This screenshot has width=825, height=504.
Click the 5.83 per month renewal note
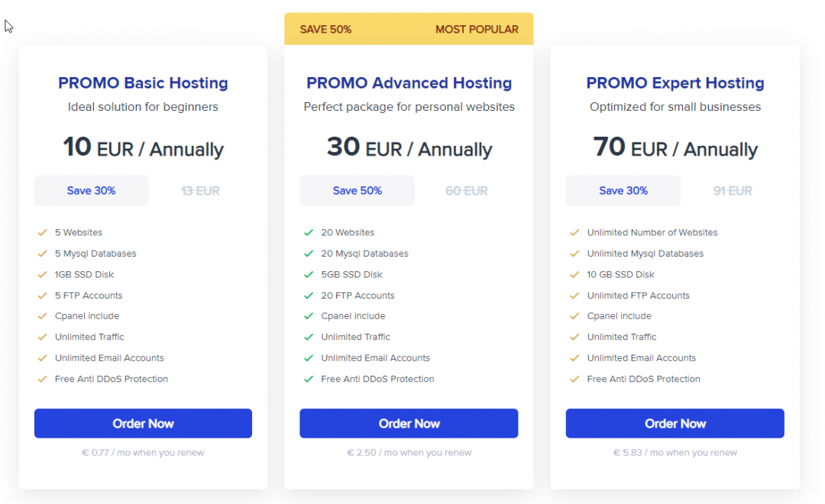pyautogui.click(x=675, y=453)
